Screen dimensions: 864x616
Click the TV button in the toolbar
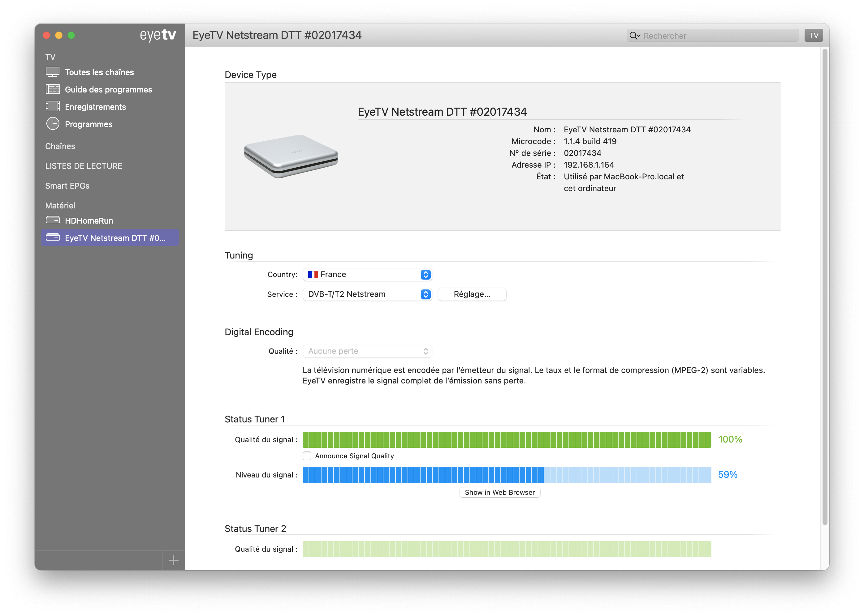[814, 35]
